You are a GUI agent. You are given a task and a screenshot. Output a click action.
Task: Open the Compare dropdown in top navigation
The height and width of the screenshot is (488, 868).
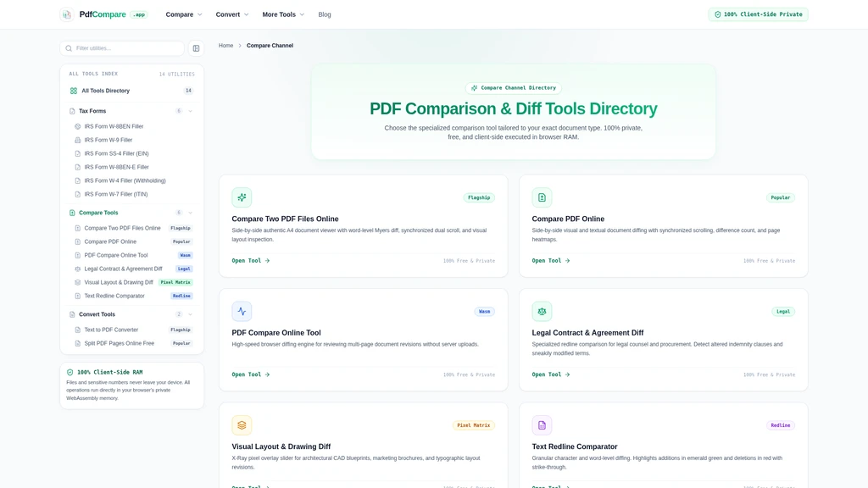[x=184, y=14]
